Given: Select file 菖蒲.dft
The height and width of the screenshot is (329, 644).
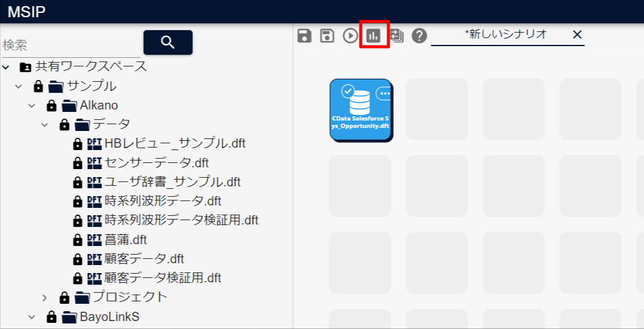Looking at the screenshot, I should tap(126, 239).
